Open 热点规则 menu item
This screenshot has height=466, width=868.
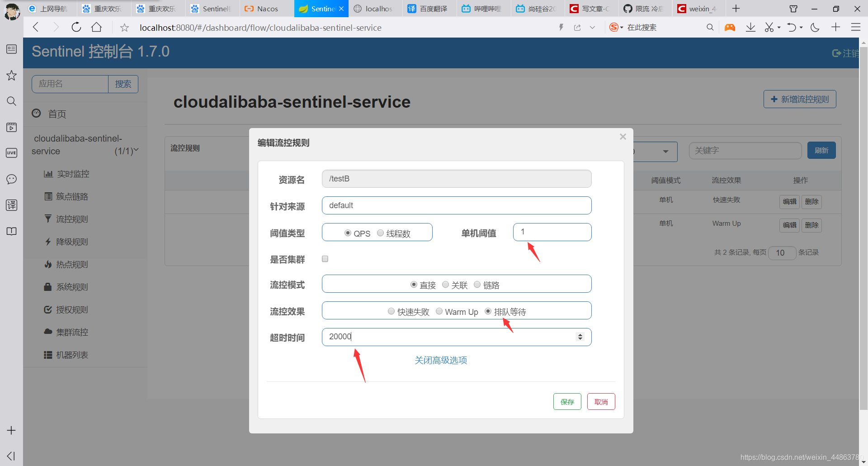click(x=66, y=264)
